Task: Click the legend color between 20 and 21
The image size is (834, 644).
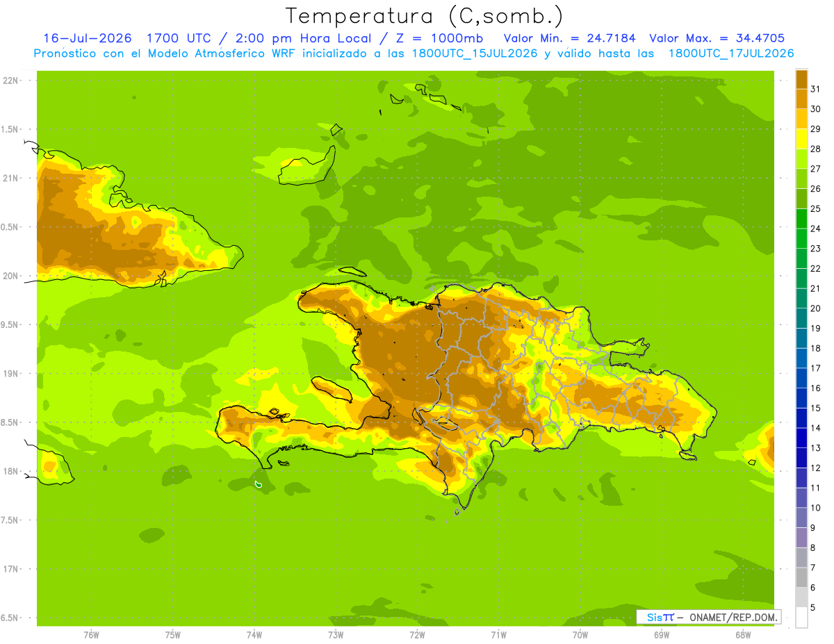Action: 801,298
